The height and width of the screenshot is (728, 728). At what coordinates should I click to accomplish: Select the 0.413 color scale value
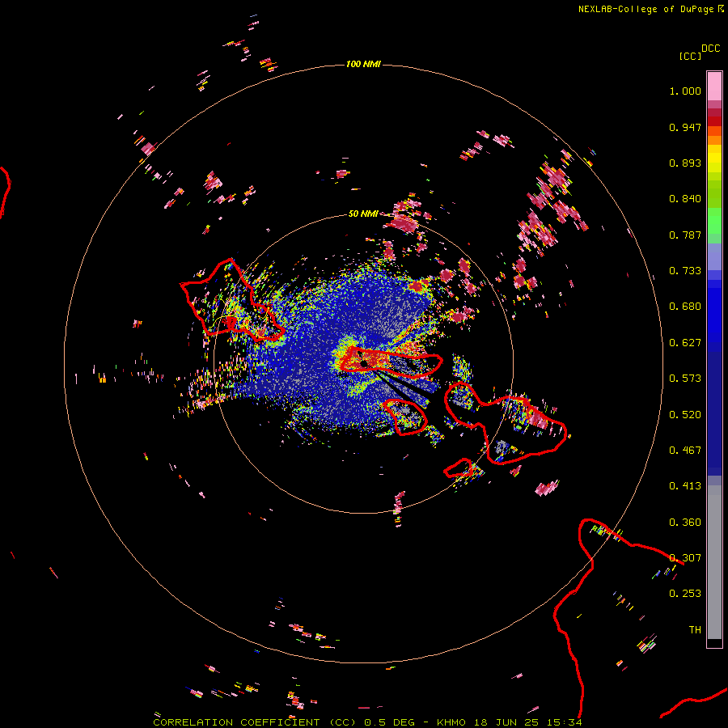pos(685,486)
